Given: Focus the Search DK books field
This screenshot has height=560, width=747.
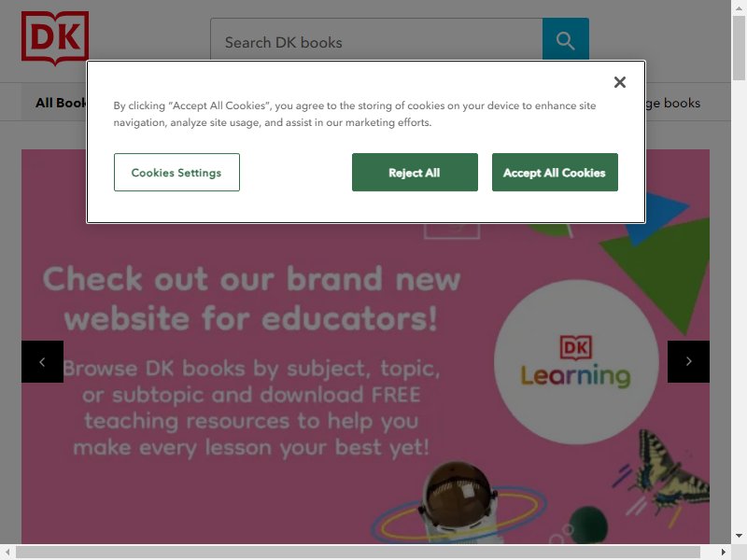Looking at the screenshot, I should pos(376,40).
